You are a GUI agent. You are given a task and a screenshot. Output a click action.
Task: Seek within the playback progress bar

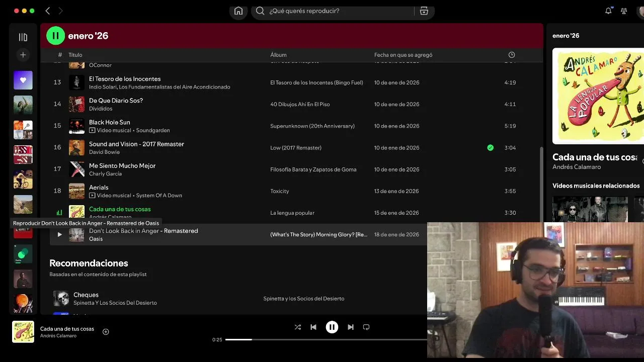[x=326, y=339]
